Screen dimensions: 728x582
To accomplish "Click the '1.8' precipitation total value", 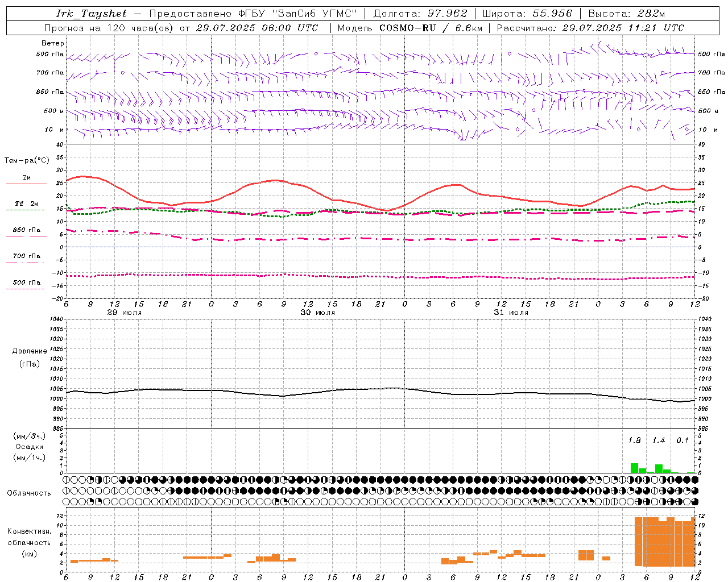I will point(634,440).
